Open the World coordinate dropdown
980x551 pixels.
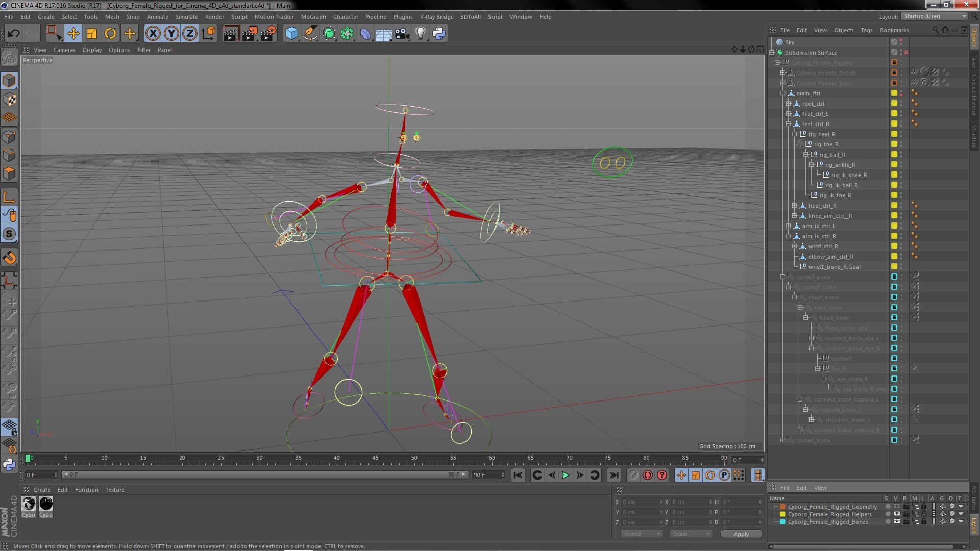(642, 534)
